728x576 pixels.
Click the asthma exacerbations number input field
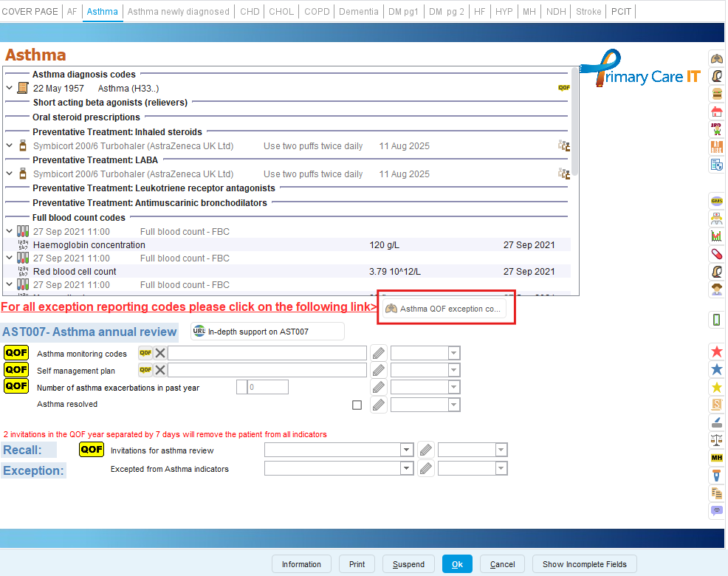click(x=267, y=387)
